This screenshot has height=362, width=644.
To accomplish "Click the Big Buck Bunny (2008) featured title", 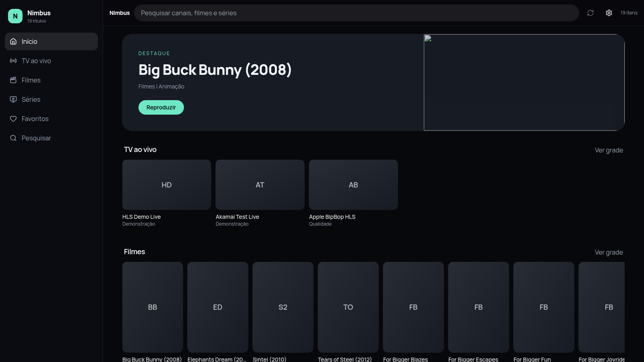I will click(215, 70).
